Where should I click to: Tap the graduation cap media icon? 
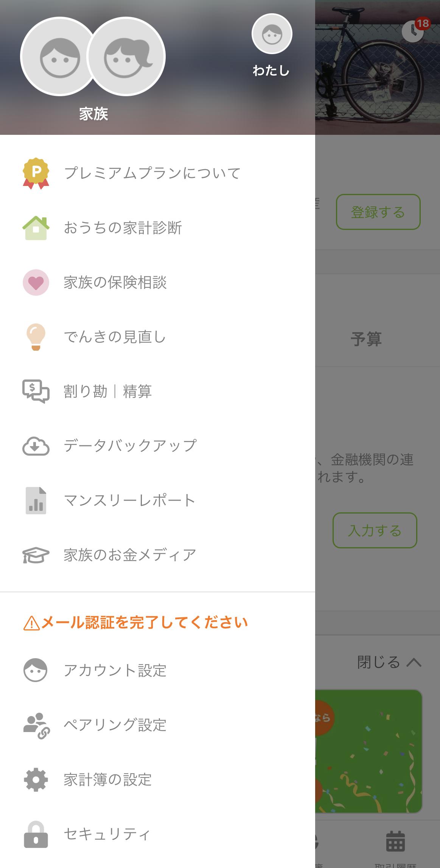[x=36, y=555]
